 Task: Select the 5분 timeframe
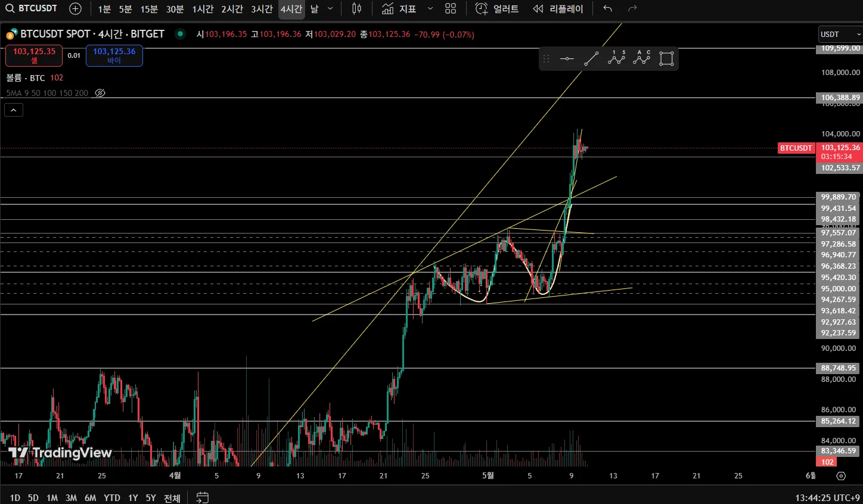pyautogui.click(x=125, y=9)
